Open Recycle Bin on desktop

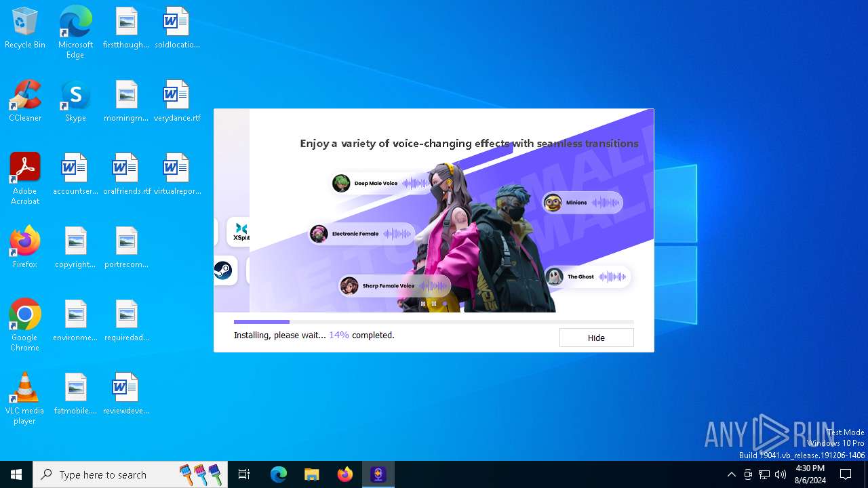25,28
